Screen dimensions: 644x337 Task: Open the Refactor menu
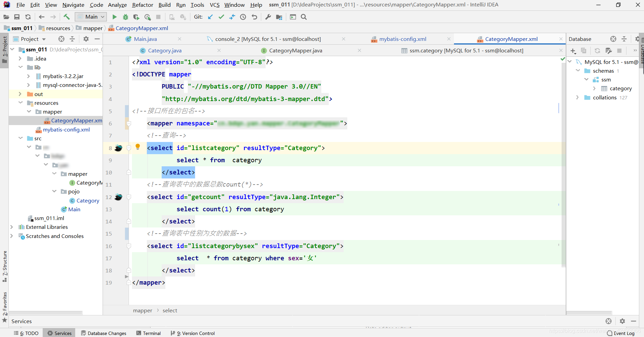[142, 5]
